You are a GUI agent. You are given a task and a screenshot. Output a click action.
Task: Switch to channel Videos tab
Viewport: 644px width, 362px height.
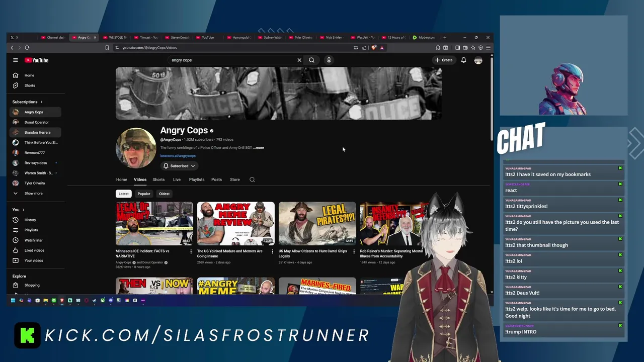click(x=140, y=179)
